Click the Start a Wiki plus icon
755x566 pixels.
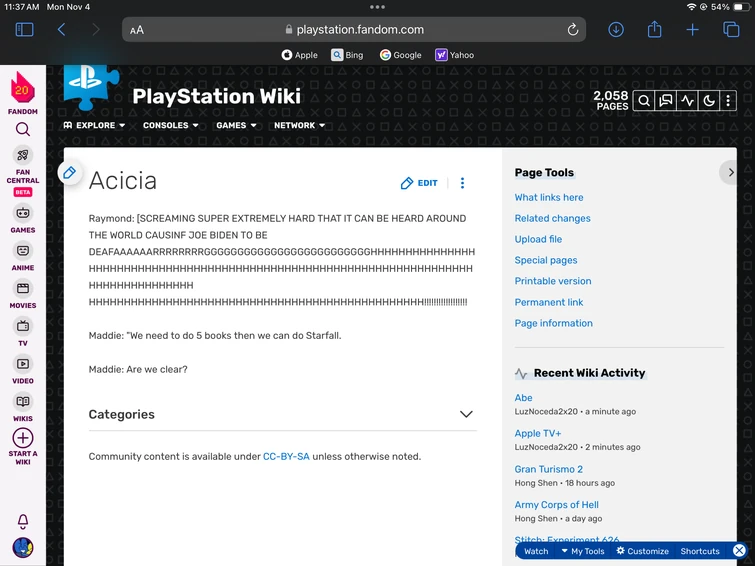pos(23,438)
